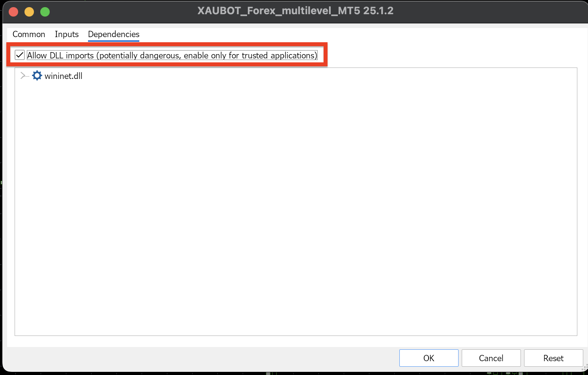
Task: Uncheck the Allow DLL imports checkbox
Action: 20,55
